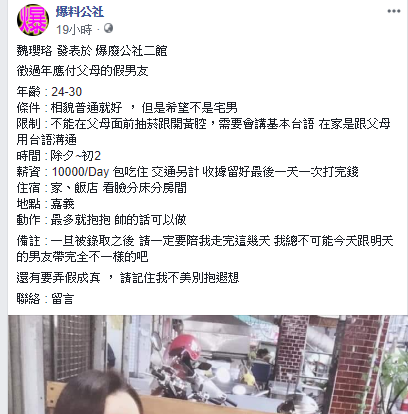Click the 聯絡 留言 line
This screenshot has height=414, width=408.
click(x=45, y=298)
